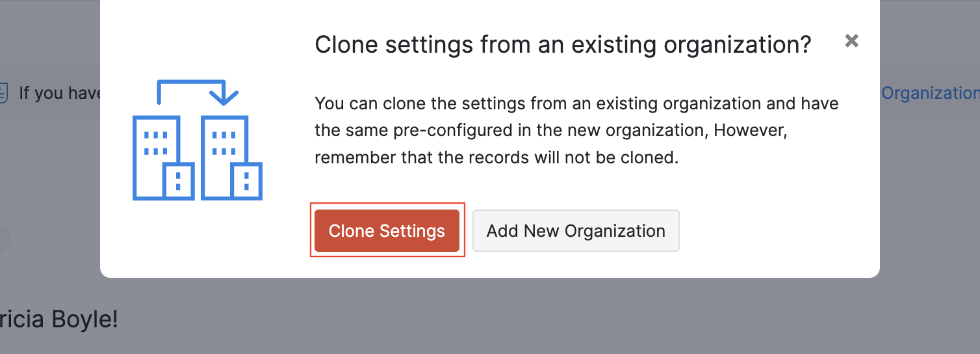Close the clone settings dialog
This screenshot has width=980, height=354.
coord(851,41)
